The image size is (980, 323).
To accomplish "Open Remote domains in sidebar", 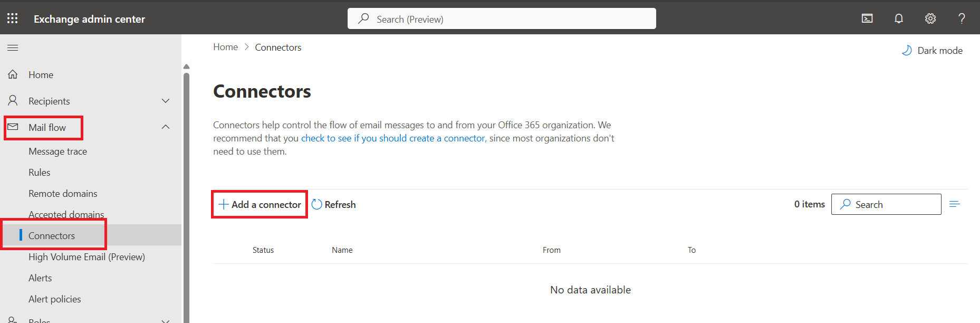I will [63, 194].
